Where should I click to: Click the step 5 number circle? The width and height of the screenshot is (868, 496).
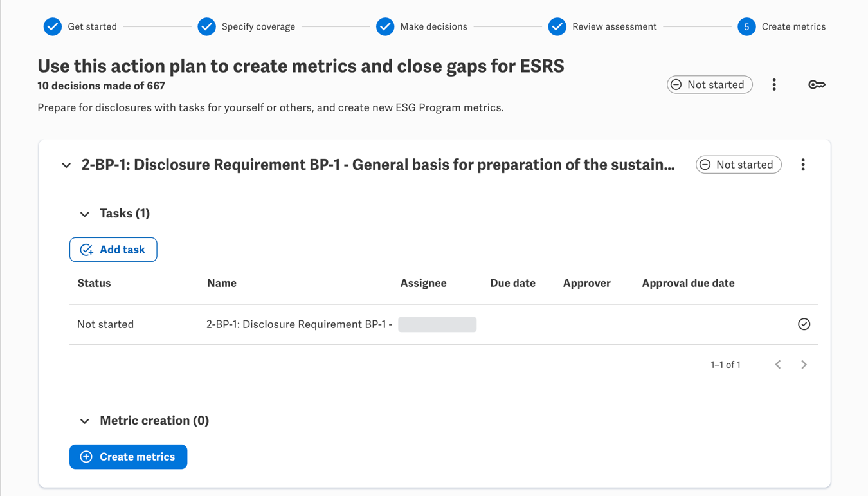(x=746, y=26)
